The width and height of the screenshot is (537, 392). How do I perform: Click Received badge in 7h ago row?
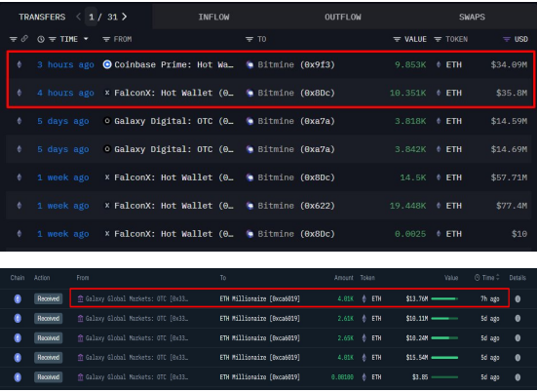point(49,298)
